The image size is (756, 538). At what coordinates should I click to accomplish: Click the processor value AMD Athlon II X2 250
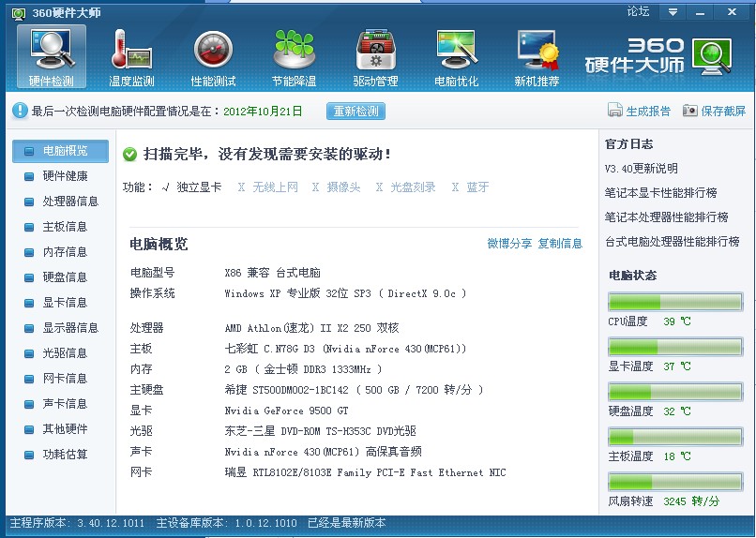[x=311, y=328]
